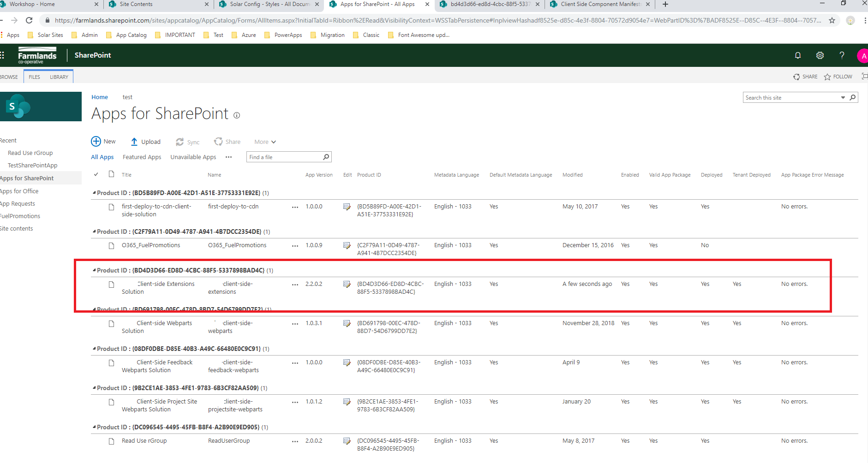Click the edit icon for version 2.2.0.2 row
Screen dimensions: 868x463
pyautogui.click(x=347, y=284)
